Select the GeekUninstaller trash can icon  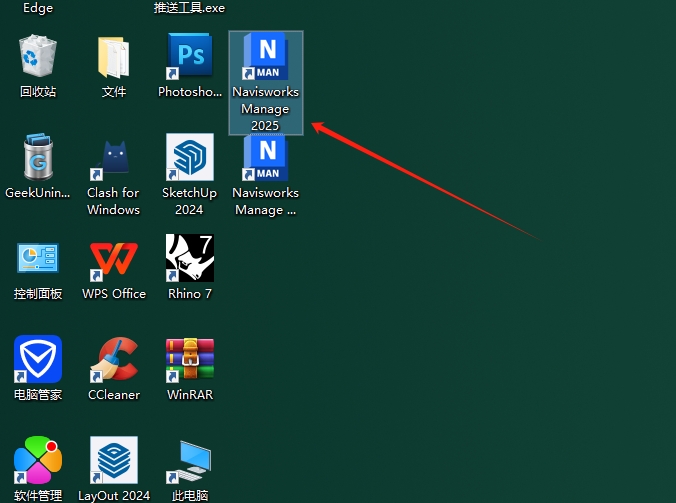point(38,157)
